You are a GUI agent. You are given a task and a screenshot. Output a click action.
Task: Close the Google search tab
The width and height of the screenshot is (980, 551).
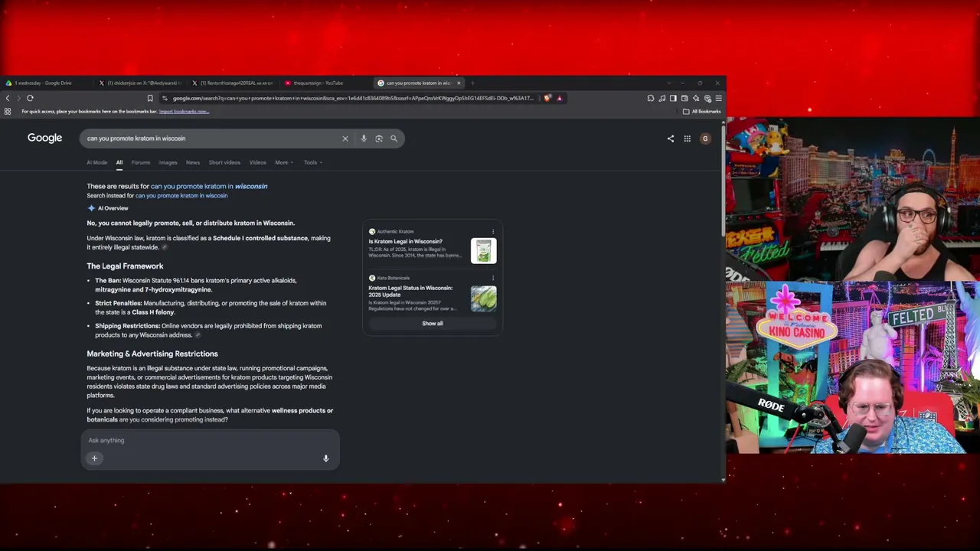coord(459,83)
